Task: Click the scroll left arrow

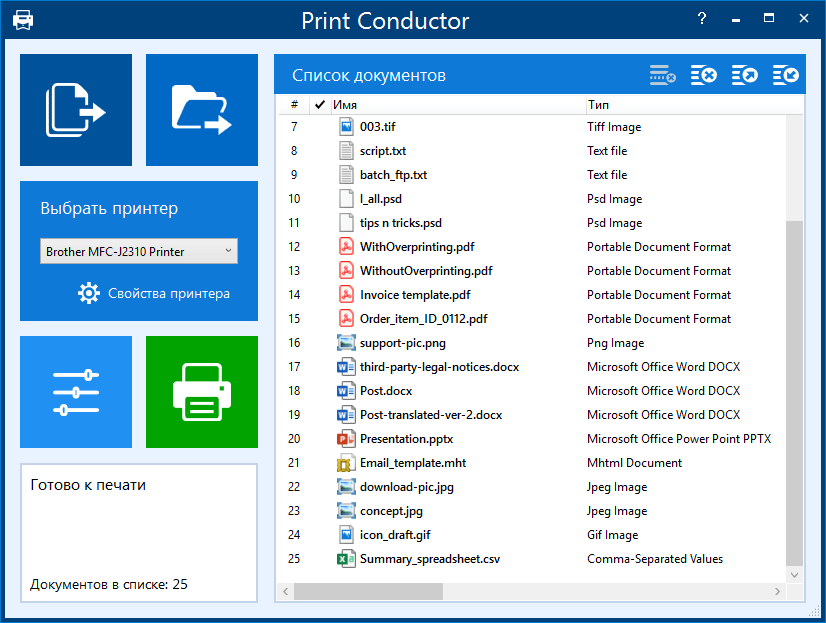Action: point(285,591)
